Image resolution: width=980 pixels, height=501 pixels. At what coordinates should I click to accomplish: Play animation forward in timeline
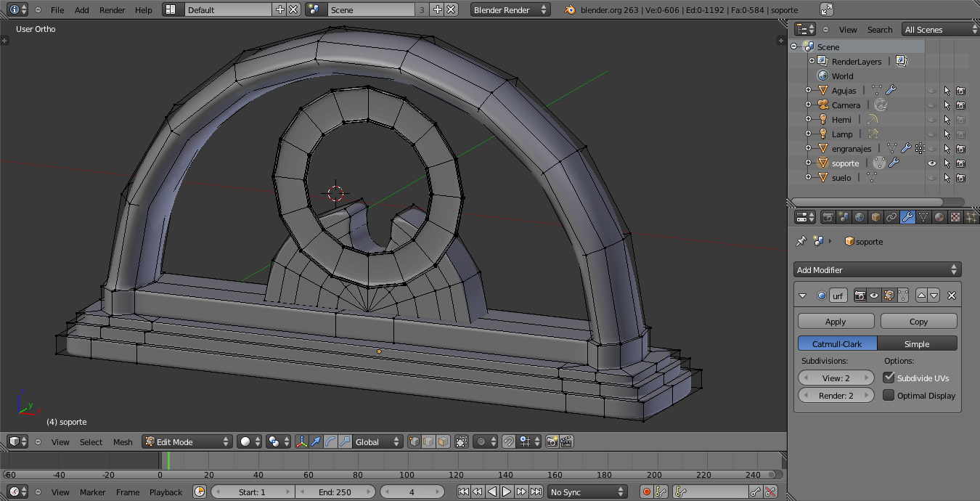tap(507, 492)
